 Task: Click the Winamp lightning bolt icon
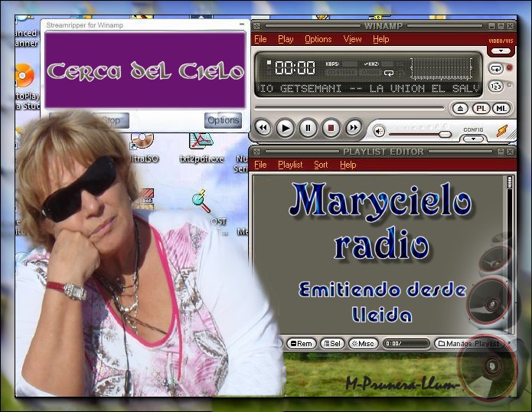[502, 131]
